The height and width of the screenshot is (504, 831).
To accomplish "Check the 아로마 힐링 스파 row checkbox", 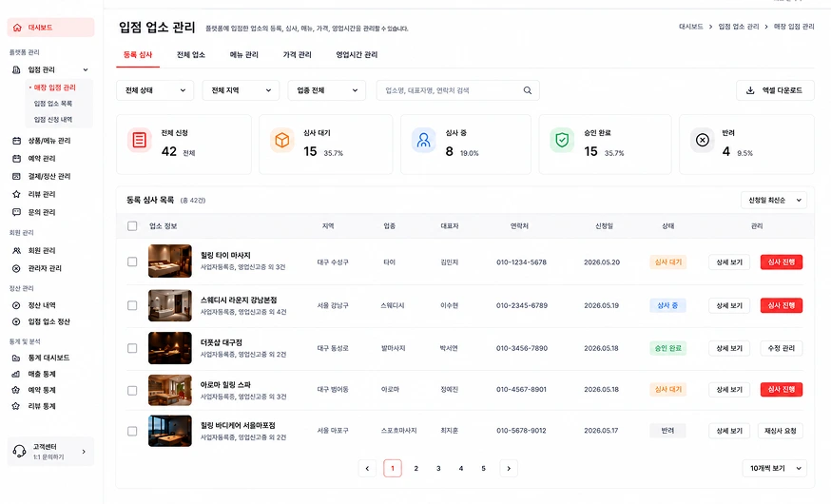I will coord(132,391).
